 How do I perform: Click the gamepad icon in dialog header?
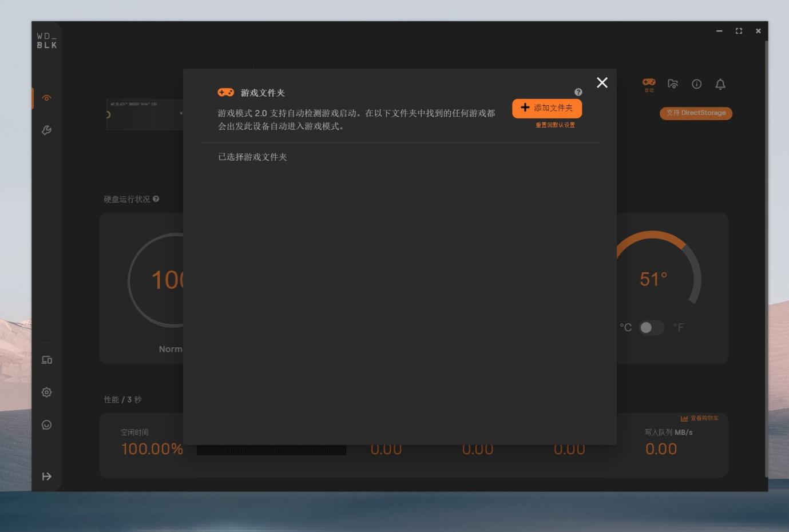point(225,92)
